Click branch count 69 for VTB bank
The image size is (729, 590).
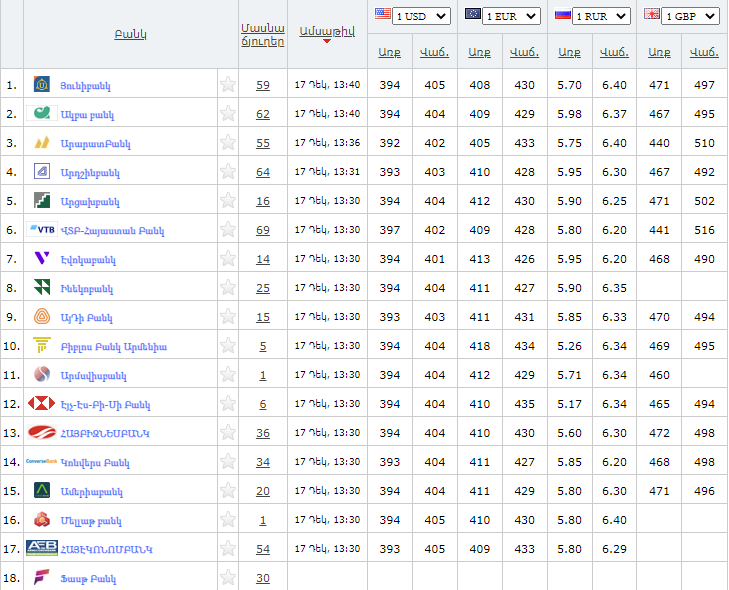coord(263,230)
